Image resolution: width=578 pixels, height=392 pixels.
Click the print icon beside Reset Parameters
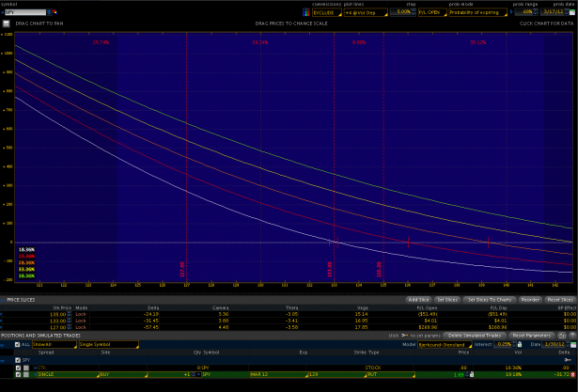[561, 335]
